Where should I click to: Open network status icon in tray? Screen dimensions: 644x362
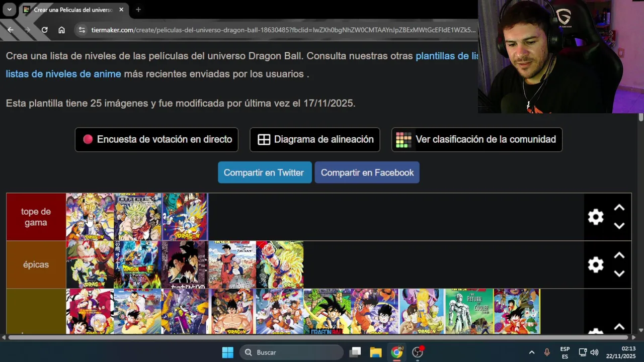point(583,352)
